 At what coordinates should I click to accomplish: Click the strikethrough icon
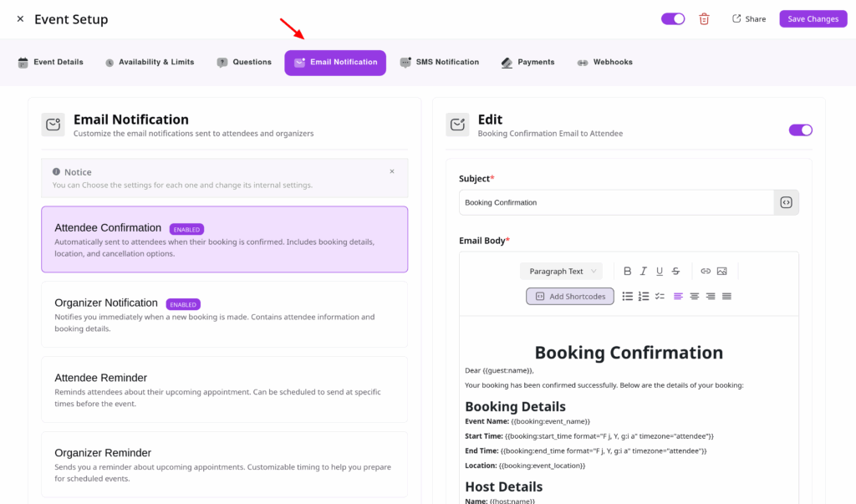pyautogui.click(x=675, y=272)
